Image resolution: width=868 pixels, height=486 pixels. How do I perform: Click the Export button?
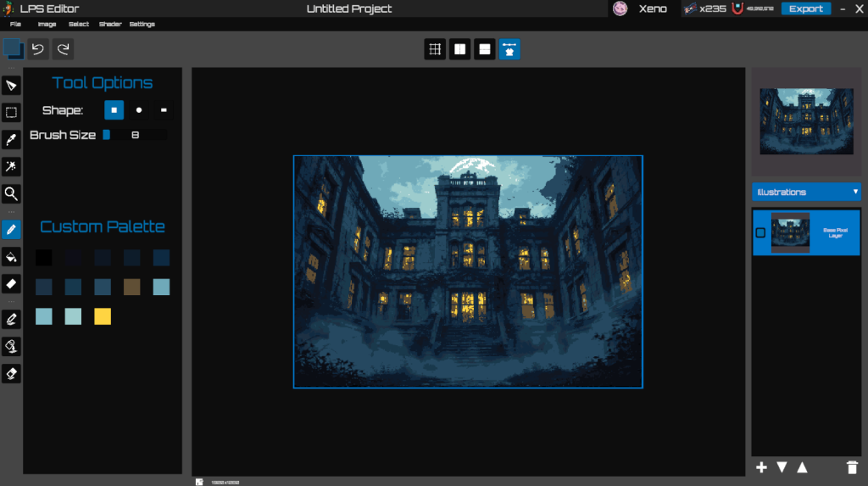[x=805, y=8]
